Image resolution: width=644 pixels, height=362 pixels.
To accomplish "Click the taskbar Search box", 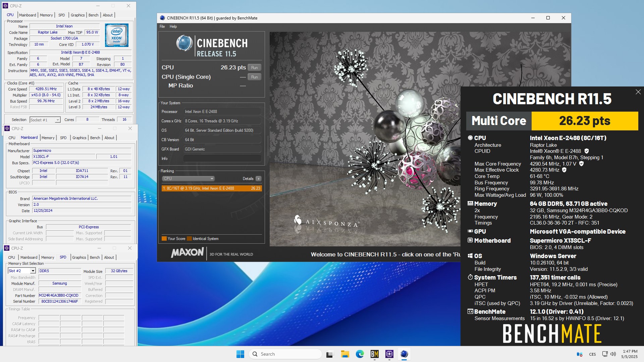I will tap(286, 354).
